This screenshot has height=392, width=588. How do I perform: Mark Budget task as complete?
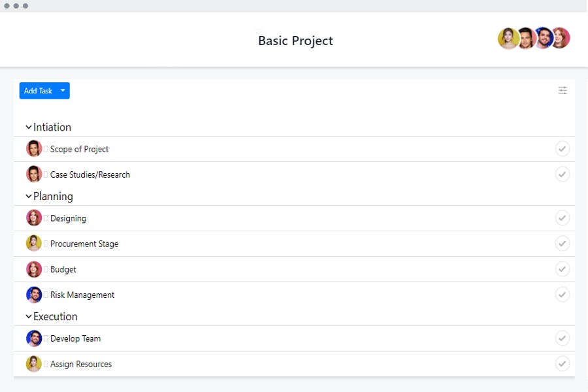click(x=563, y=269)
